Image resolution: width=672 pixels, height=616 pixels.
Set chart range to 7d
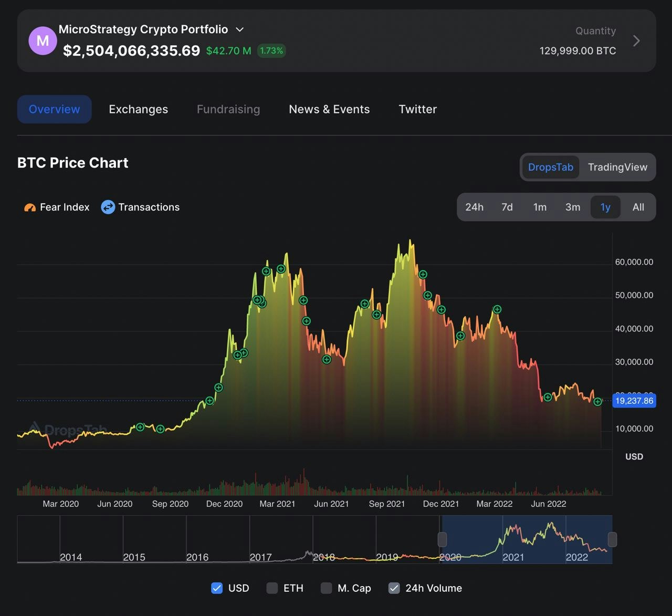507,207
